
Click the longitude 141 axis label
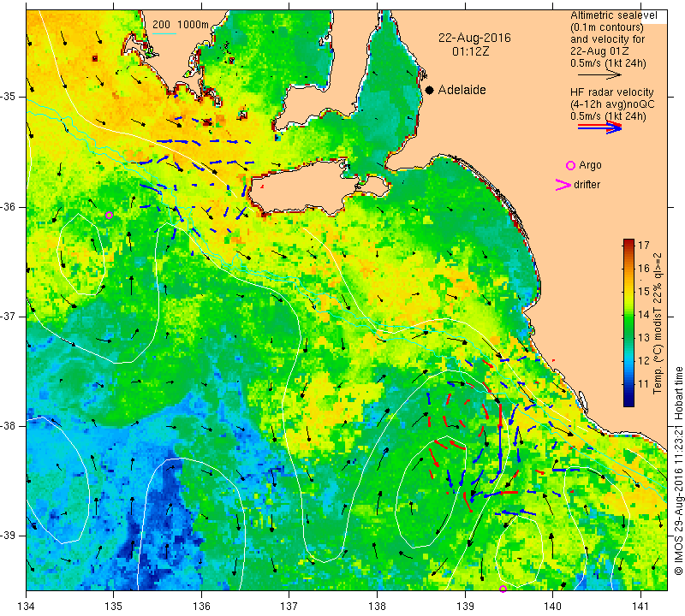click(640, 607)
